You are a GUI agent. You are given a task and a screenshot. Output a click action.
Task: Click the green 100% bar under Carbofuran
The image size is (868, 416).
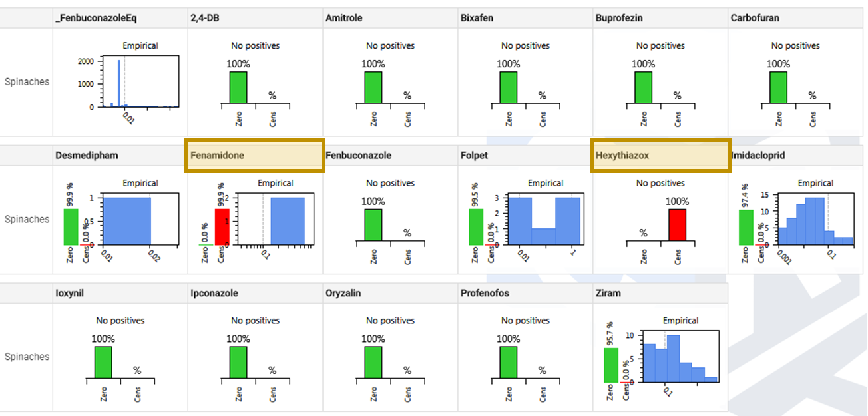point(778,88)
